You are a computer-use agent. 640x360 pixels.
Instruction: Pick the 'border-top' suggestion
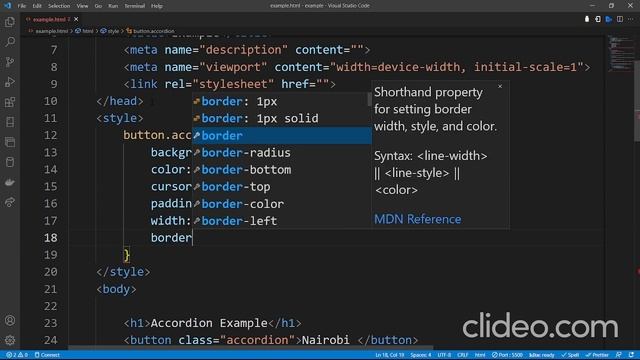coord(282,187)
